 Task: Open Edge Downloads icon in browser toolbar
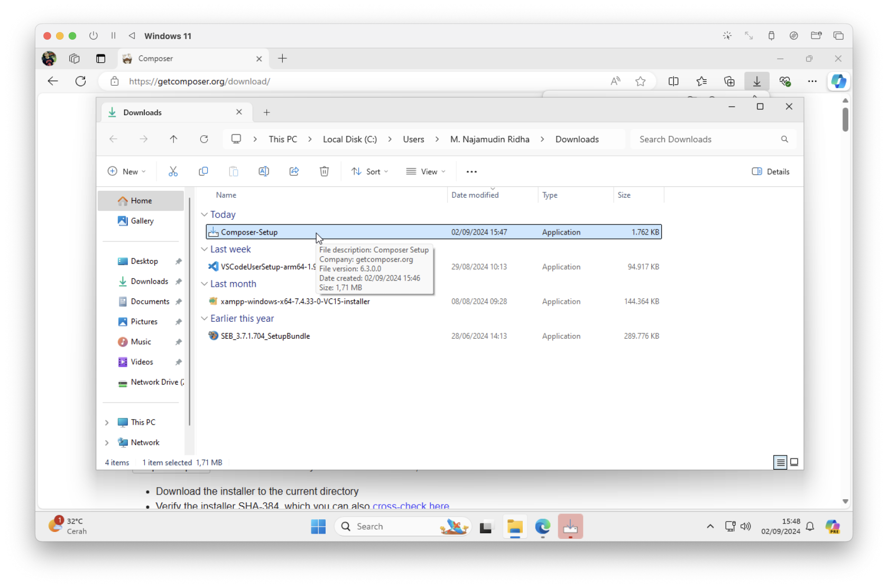tap(757, 81)
